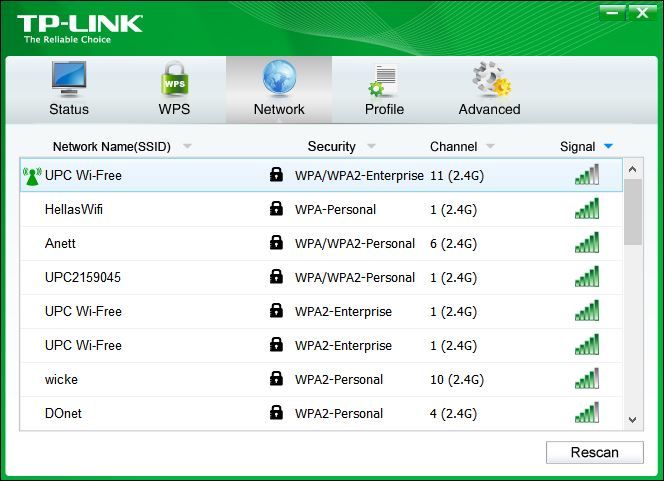Click the 11 (2.4G) channel value
The height and width of the screenshot is (481, 664).
[457, 176]
